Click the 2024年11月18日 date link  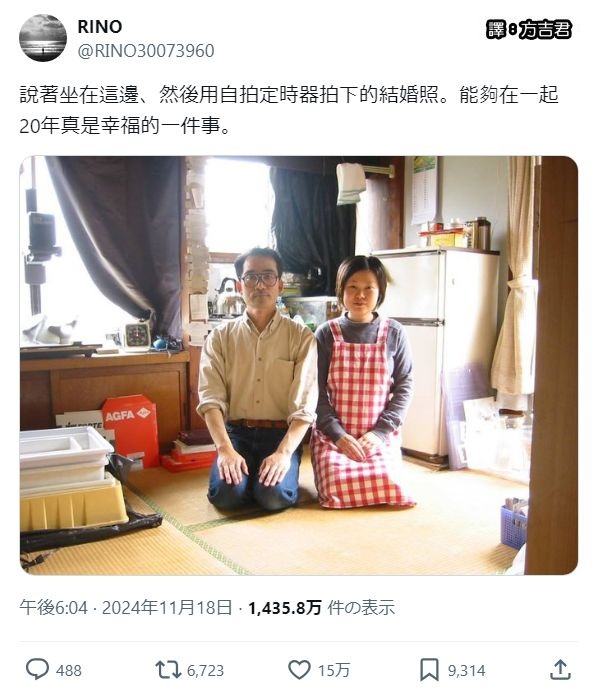(x=167, y=607)
